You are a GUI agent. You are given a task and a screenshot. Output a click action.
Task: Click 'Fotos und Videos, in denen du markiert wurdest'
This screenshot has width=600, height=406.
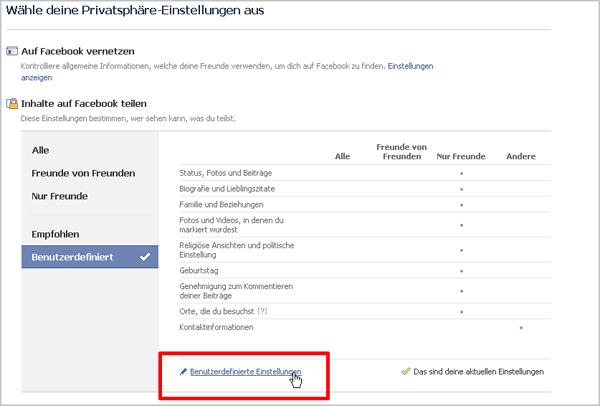coord(232,225)
